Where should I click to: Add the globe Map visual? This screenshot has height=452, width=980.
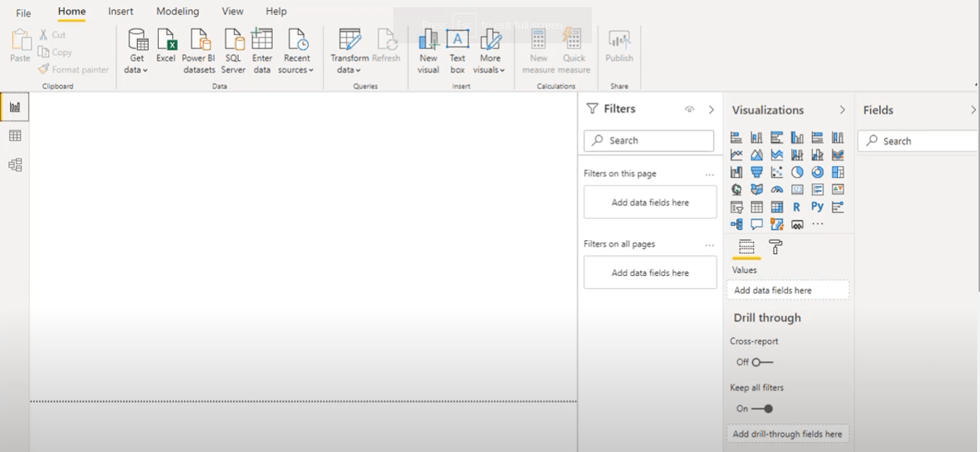coord(736,189)
